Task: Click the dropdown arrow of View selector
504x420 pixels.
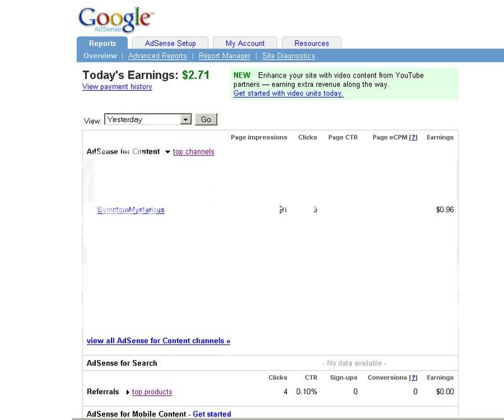Action: pyautogui.click(x=185, y=120)
